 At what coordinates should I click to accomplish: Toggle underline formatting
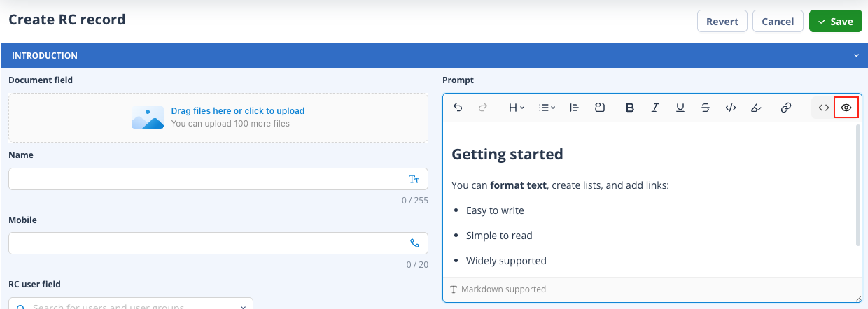(x=680, y=108)
